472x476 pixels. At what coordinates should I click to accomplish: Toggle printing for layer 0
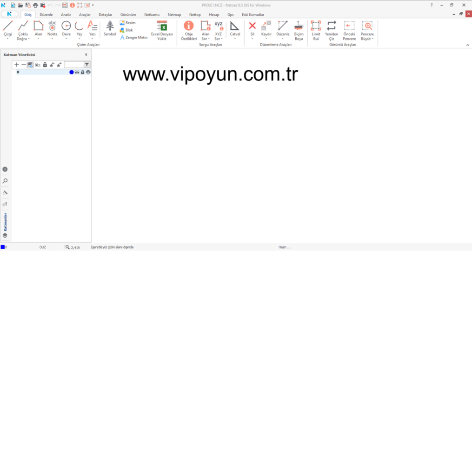[x=88, y=72]
